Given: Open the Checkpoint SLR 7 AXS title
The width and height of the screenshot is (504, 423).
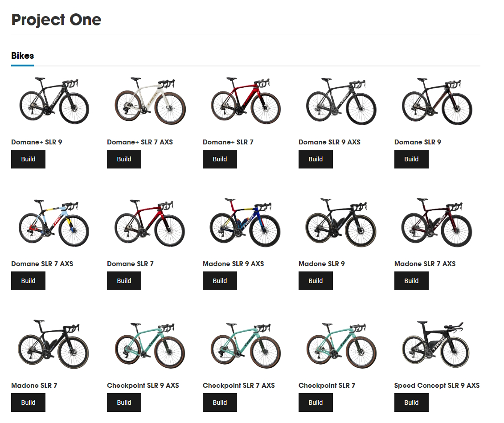Looking at the screenshot, I should pyautogui.click(x=239, y=386).
